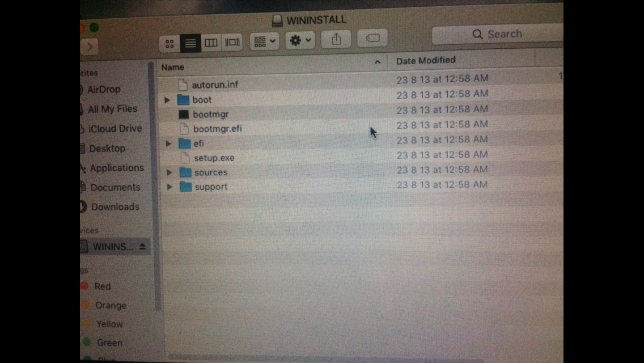Sort by the Date Modified column header
The image size is (644, 363).
pos(426,61)
